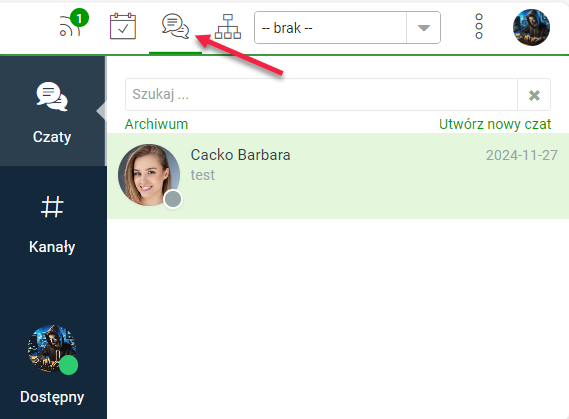Open the three-dot vertical menu
Image resolution: width=569 pixels, height=419 pixels.
(479, 26)
